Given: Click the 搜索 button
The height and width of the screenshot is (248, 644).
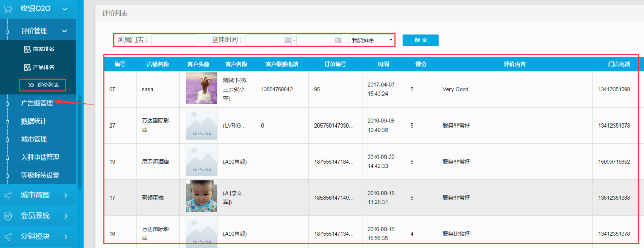Looking at the screenshot, I should (421, 40).
